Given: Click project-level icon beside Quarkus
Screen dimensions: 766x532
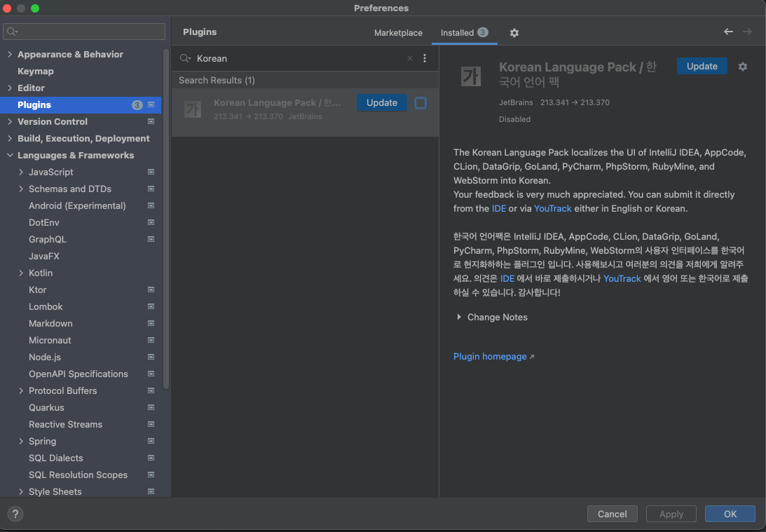Looking at the screenshot, I should pyautogui.click(x=151, y=407).
